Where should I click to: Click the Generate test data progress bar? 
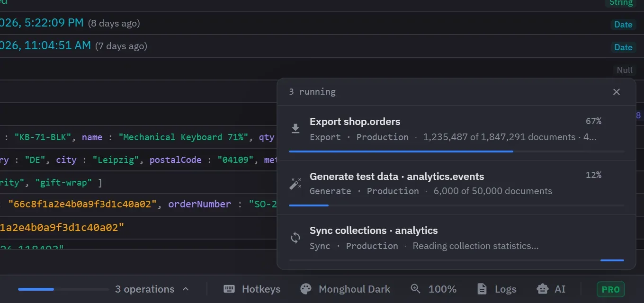point(456,205)
